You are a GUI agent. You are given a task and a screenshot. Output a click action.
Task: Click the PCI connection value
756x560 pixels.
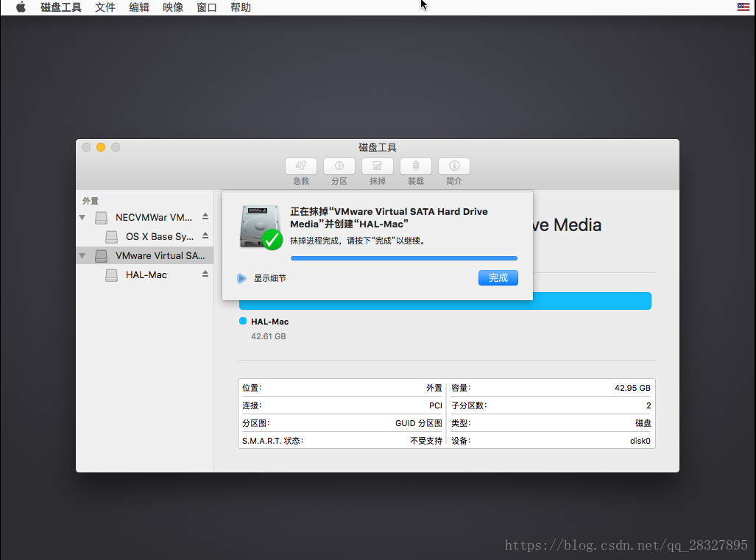tap(435, 405)
